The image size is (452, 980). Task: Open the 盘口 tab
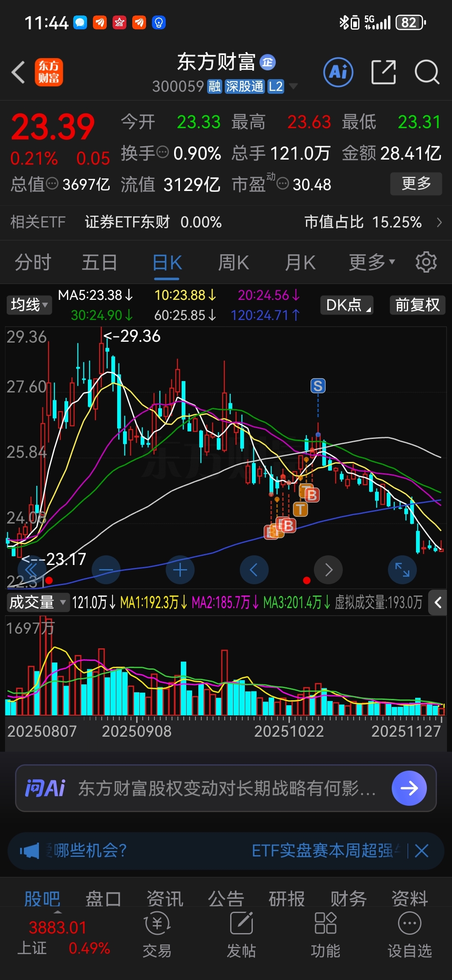coord(103,899)
